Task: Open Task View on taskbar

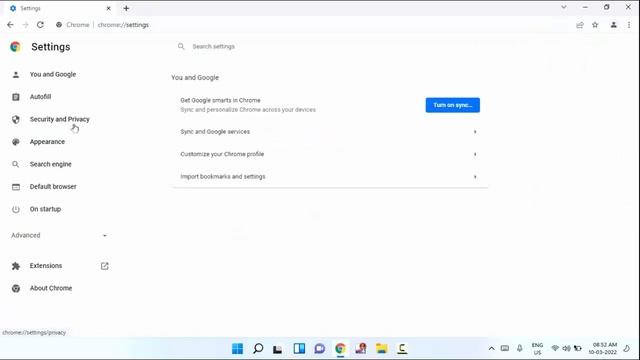Action: tap(278, 349)
